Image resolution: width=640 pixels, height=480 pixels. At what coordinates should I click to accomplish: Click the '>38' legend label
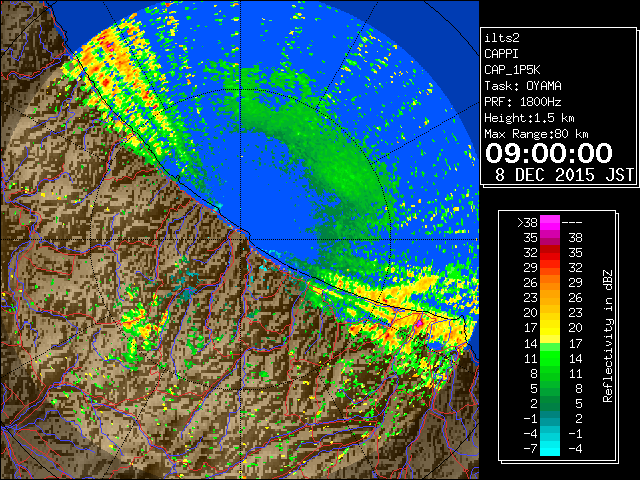point(527,222)
